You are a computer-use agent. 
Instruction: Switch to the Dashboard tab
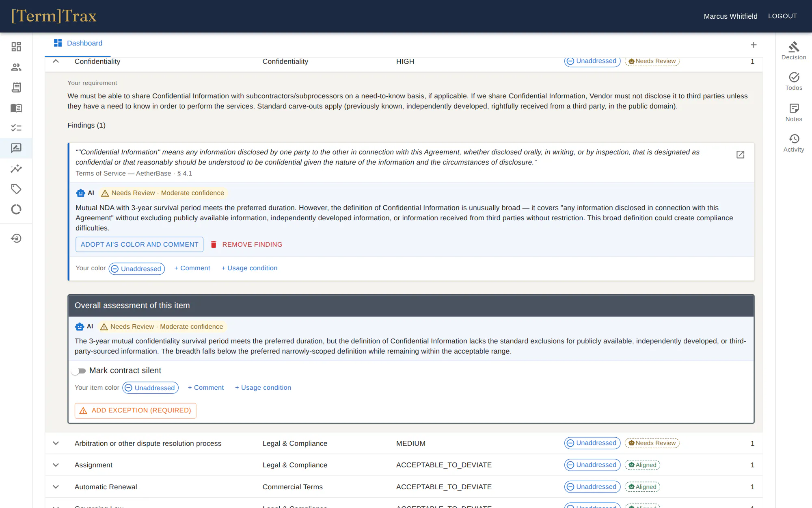(78, 43)
